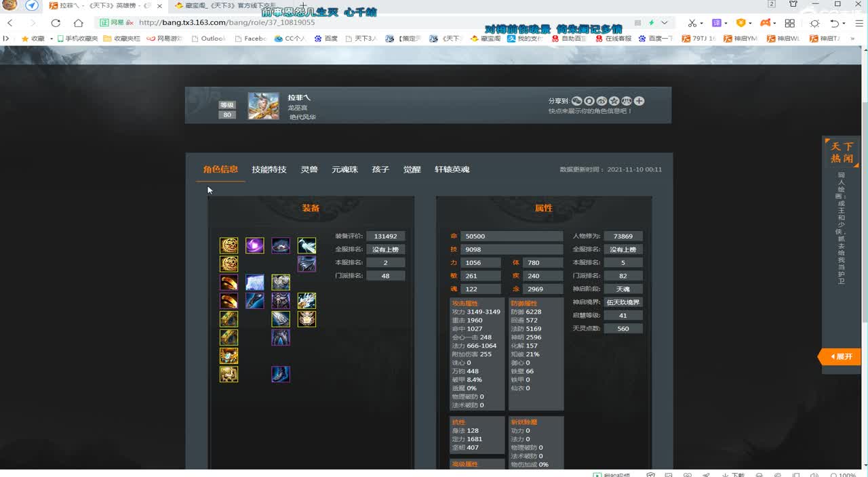The image size is (868, 477).
Task: Open the 在线客服 bookmark
Action: [x=614, y=39]
